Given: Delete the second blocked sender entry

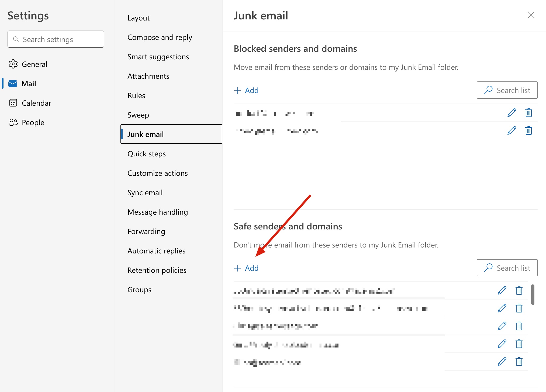Looking at the screenshot, I should tap(528, 130).
